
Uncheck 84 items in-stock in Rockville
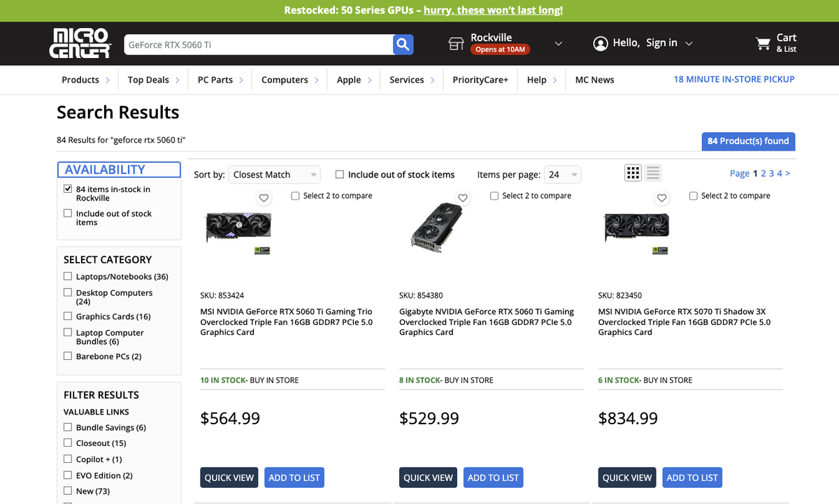pyautogui.click(x=68, y=189)
